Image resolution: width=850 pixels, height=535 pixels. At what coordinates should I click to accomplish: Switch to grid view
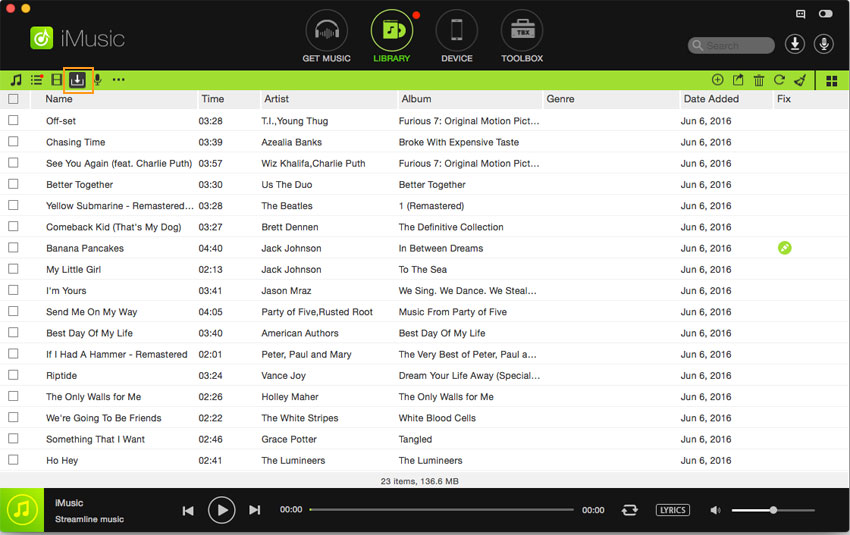point(832,81)
